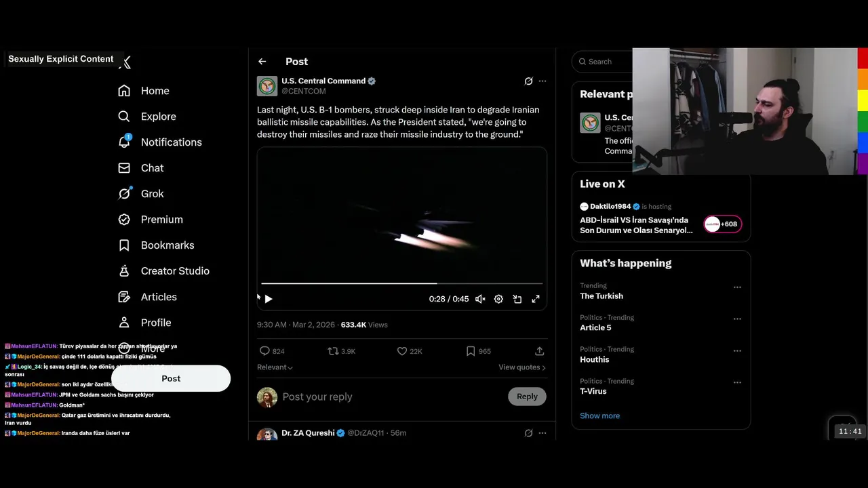Click the Explore magnifier icon
Viewport: 868px width, 488px height.
[x=124, y=117]
